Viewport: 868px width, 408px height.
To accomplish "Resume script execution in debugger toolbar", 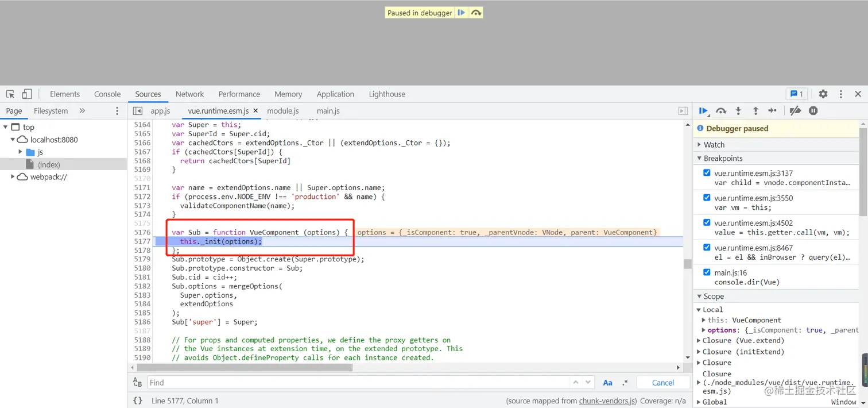I will coord(703,111).
